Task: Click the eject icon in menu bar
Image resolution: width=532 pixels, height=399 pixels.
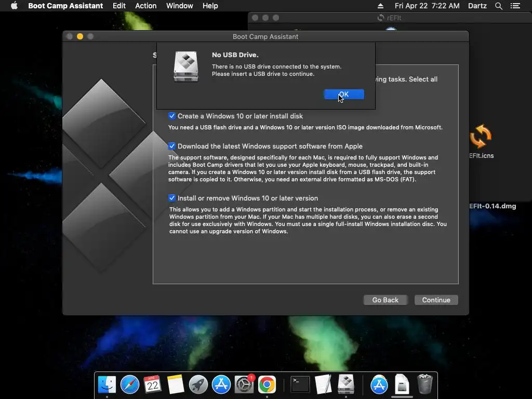Action: (x=380, y=6)
